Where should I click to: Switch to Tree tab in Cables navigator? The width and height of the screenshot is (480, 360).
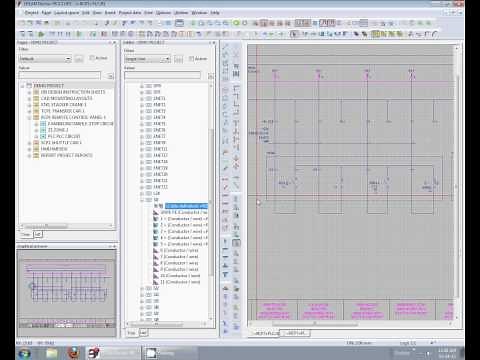tap(132, 333)
